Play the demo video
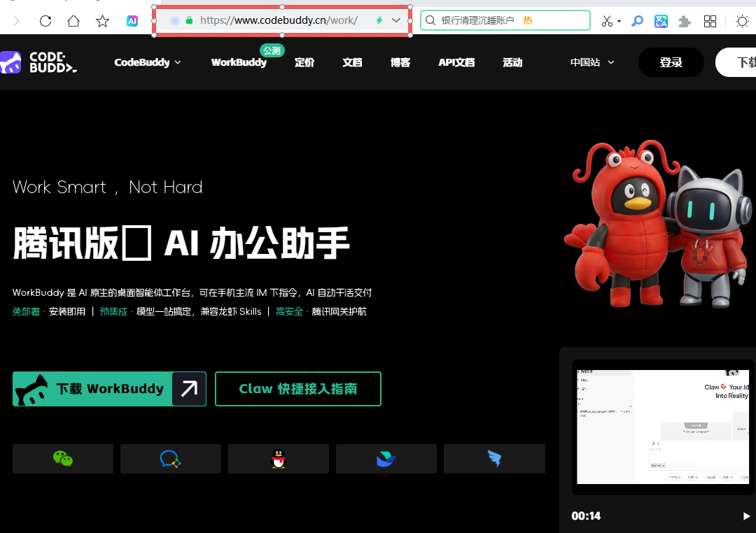The width and height of the screenshot is (756, 533). (x=746, y=516)
